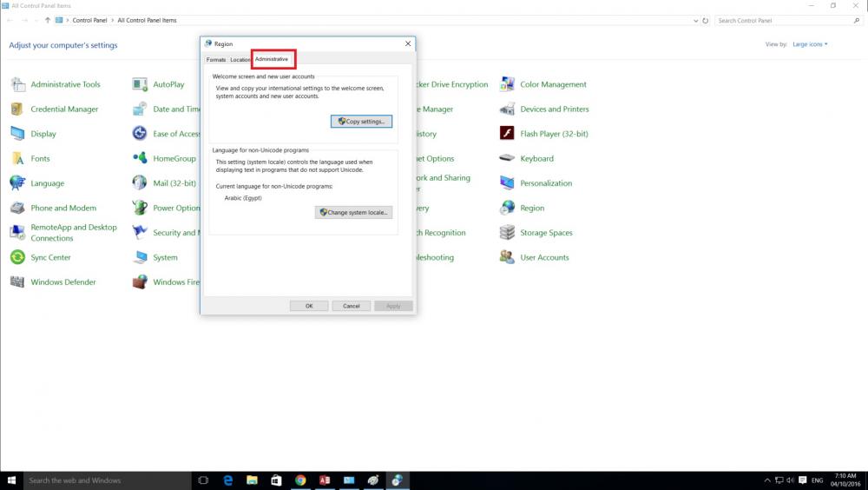Click the Display icon
The width and height of the screenshot is (868, 490).
[17, 134]
